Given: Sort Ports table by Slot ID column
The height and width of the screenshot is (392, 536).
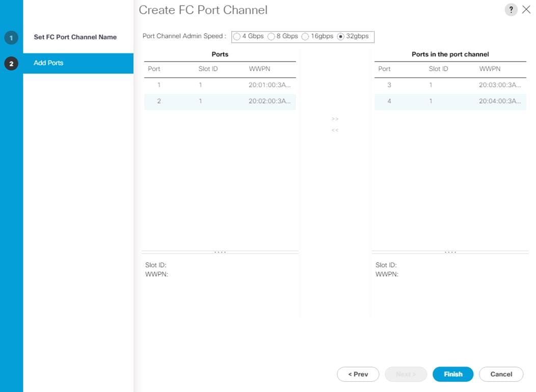Looking at the screenshot, I should pos(208,69).
